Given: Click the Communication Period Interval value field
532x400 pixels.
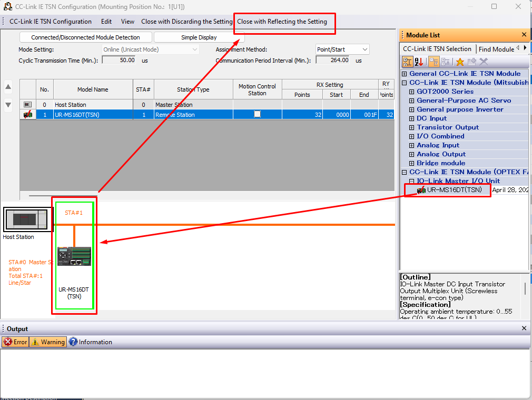Looking at the screenshot, I should (x=332, y=61).
